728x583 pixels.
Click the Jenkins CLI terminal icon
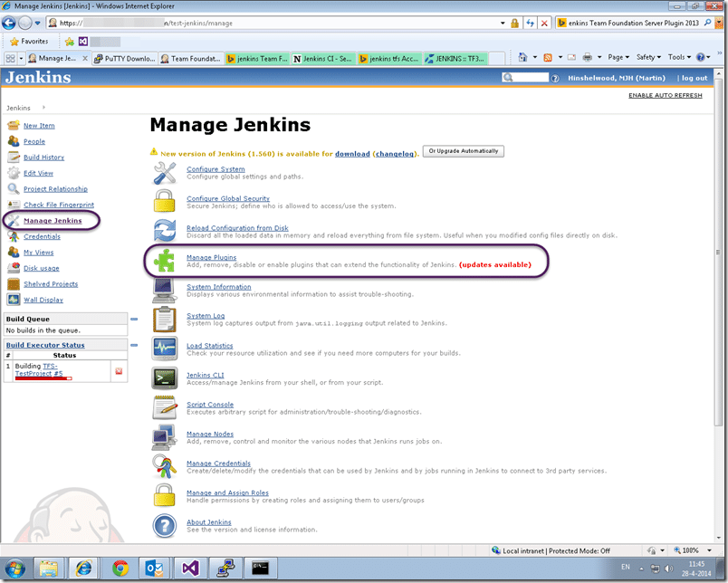point(165,378)
